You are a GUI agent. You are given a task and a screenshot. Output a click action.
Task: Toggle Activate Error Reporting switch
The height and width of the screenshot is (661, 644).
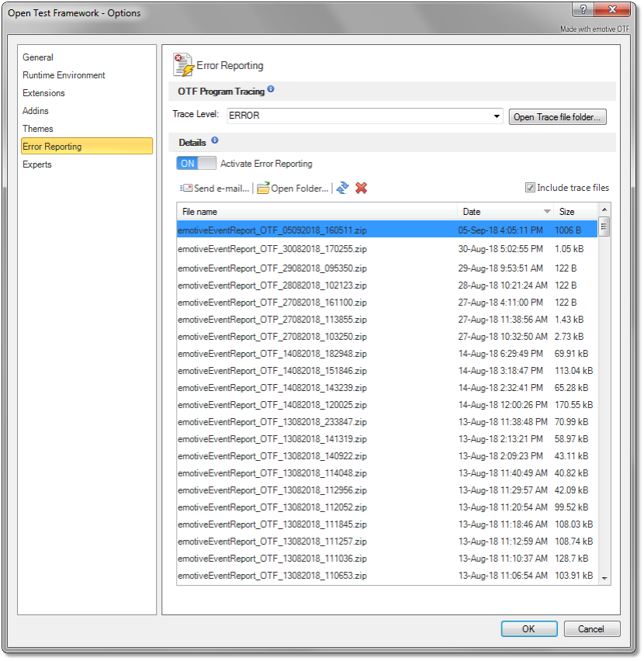pos(196,163)
